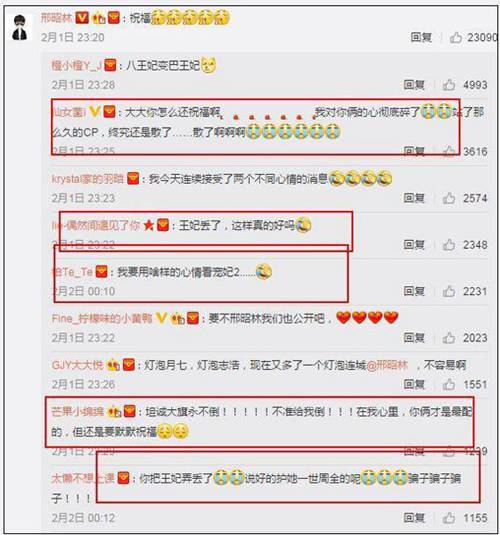500x535 pixels.
Task: Open profile of user krystal家的羽晗
Action: [x=87, y=179]
